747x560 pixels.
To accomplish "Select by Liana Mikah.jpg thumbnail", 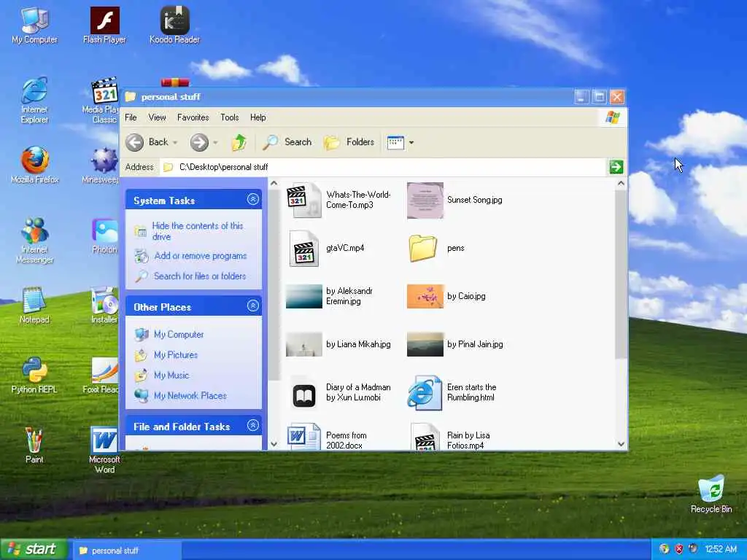I will coord(304,344).
